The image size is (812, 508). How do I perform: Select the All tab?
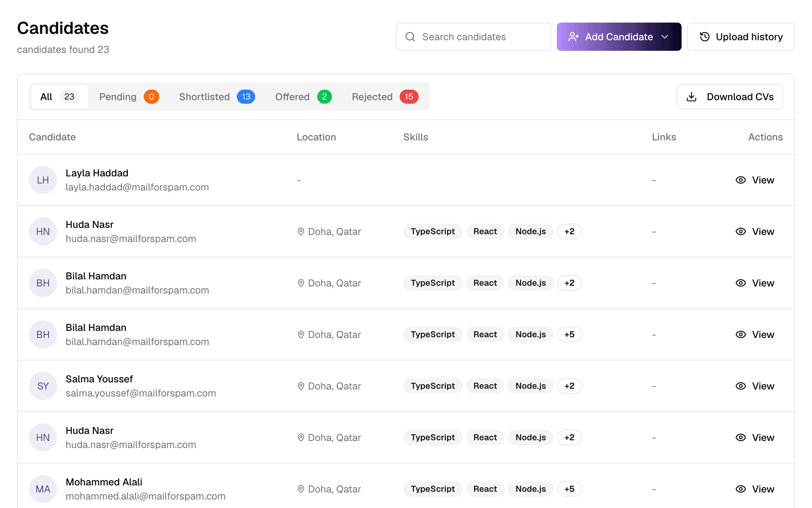click(60, 97)
